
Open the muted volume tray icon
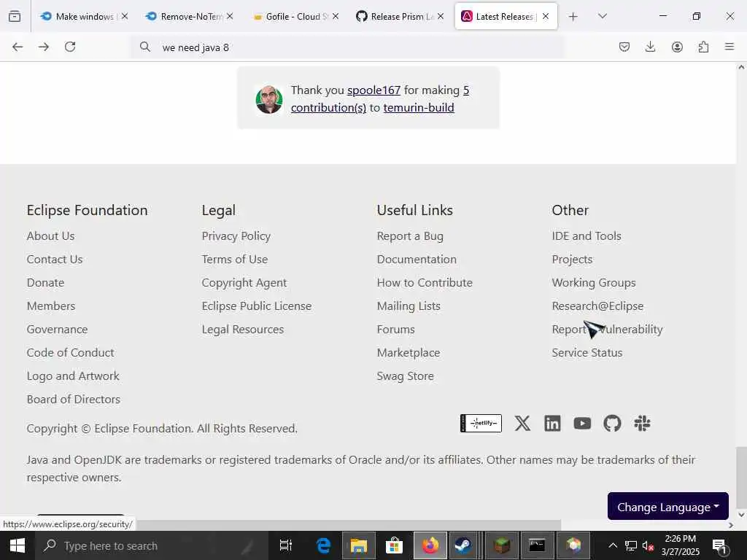point(648,545)
